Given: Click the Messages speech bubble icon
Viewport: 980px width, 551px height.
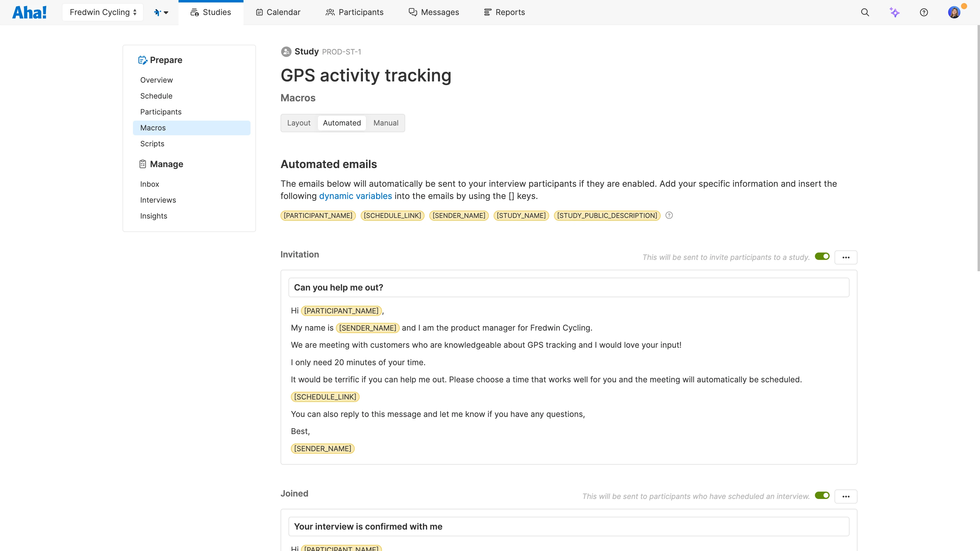Looking at the screenshot, I should [413, 12].
